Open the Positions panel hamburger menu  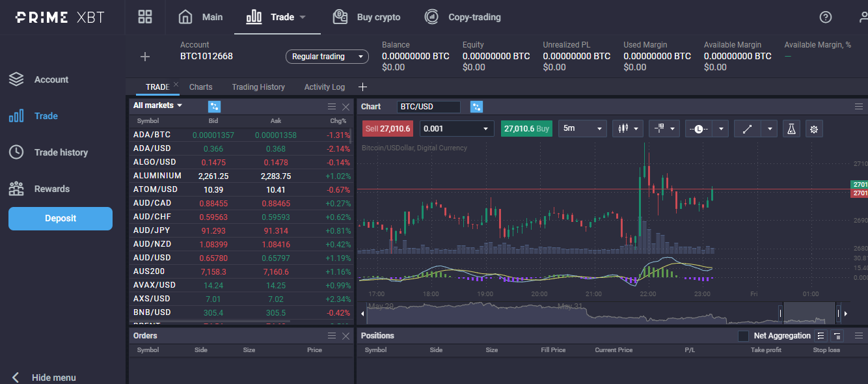tap(859, 336)
